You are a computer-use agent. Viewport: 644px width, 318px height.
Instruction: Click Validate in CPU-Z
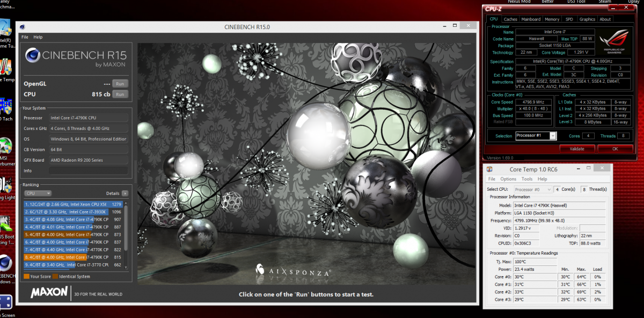(x=576, y=149)
